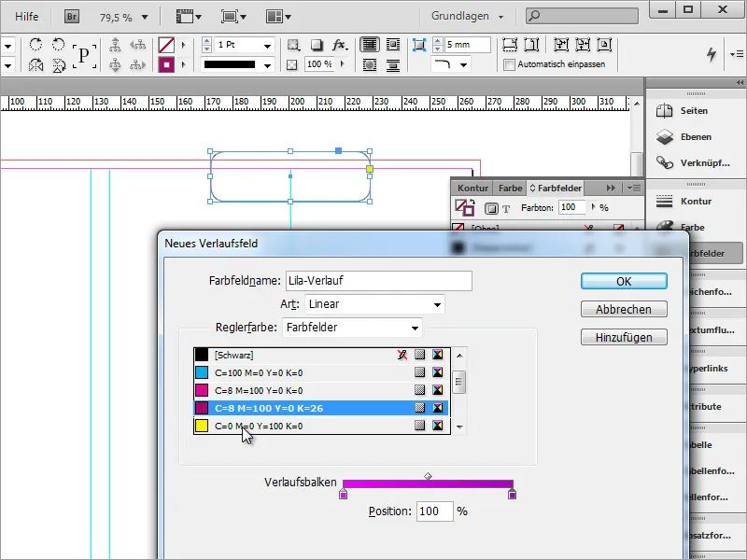Switch to the Farbe tab
This screenshot has height=560, width=747.
click(x=510, y=189)
